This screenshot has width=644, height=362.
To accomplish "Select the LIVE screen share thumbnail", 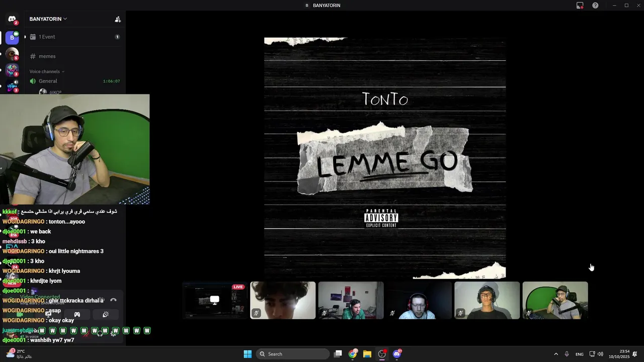I will click(x=215, y=300).
